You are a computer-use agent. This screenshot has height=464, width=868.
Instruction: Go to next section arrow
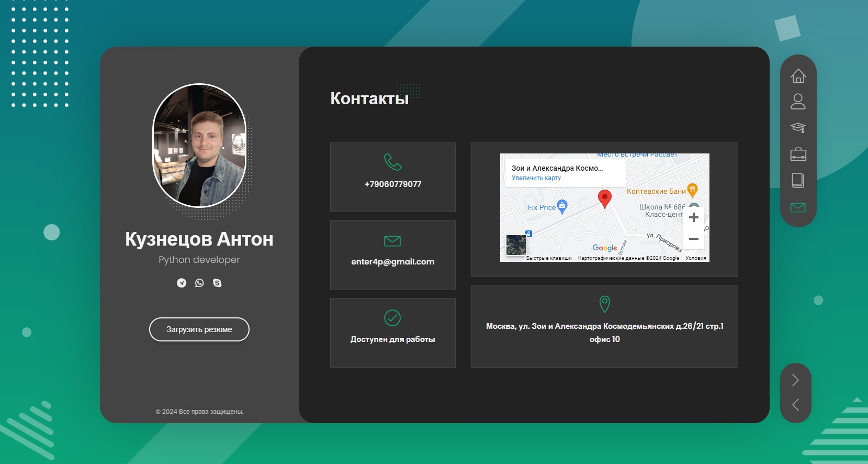pos(795,380)
